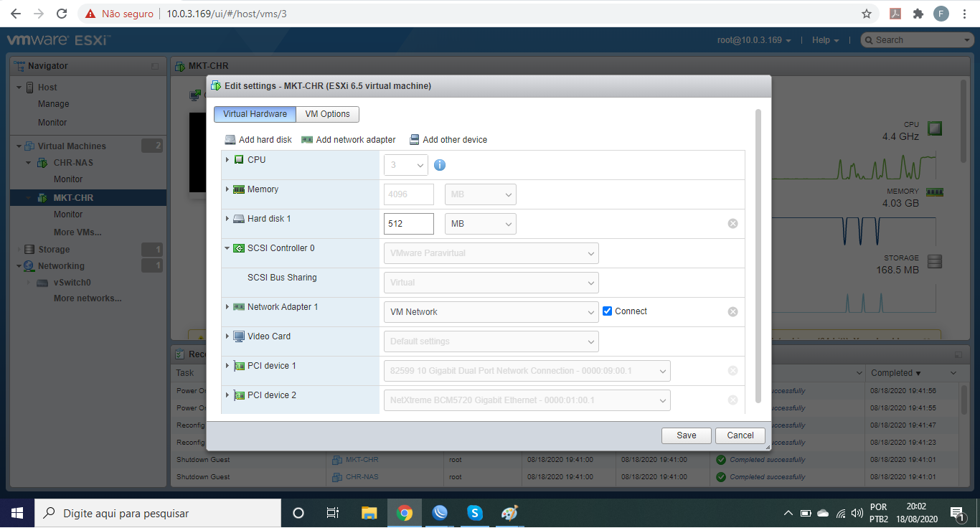Switch to the Virtual Hardware tab
The image size is (980, 528).
[x=255, y=114]
